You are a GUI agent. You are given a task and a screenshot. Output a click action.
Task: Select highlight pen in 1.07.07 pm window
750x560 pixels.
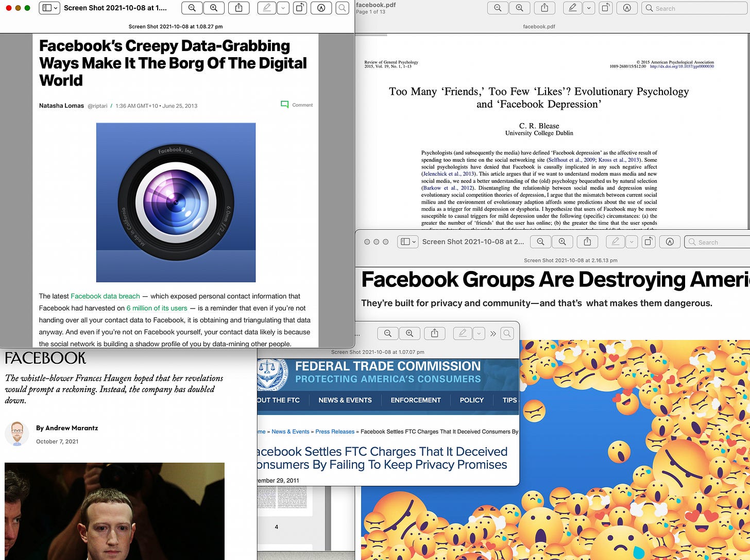coord(463,333)
